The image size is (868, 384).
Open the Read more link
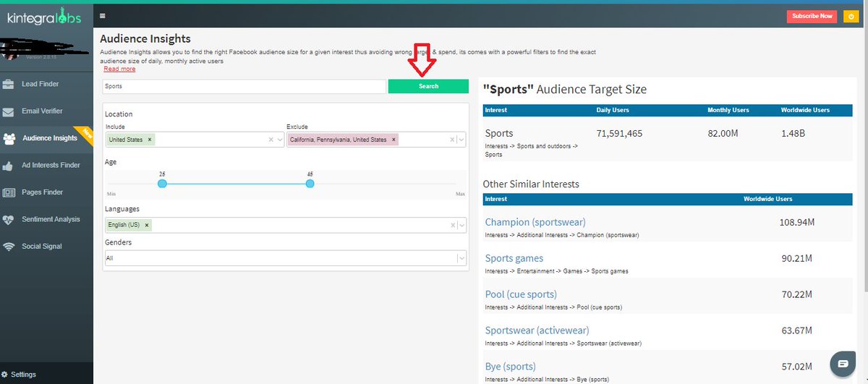click(119, 69)
